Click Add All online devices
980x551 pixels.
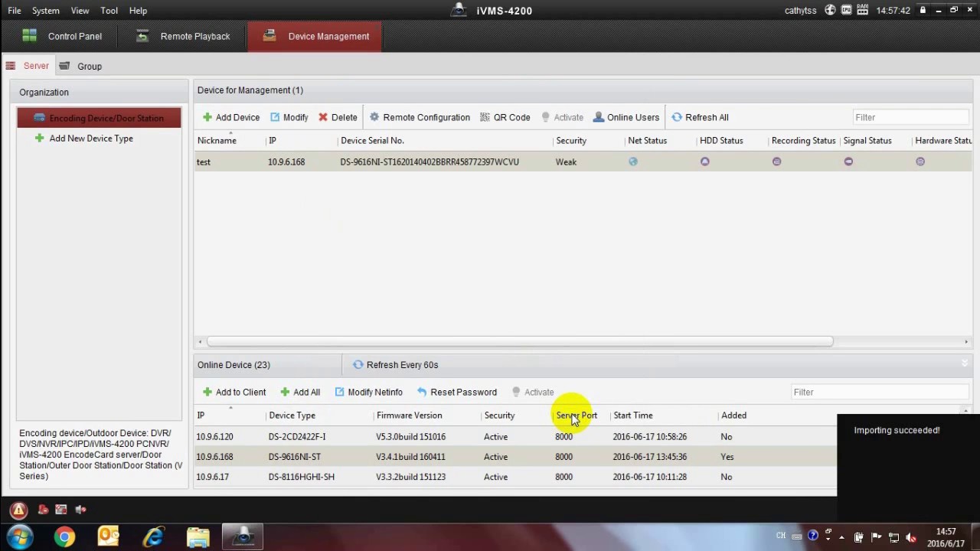[x=300, y=392]
